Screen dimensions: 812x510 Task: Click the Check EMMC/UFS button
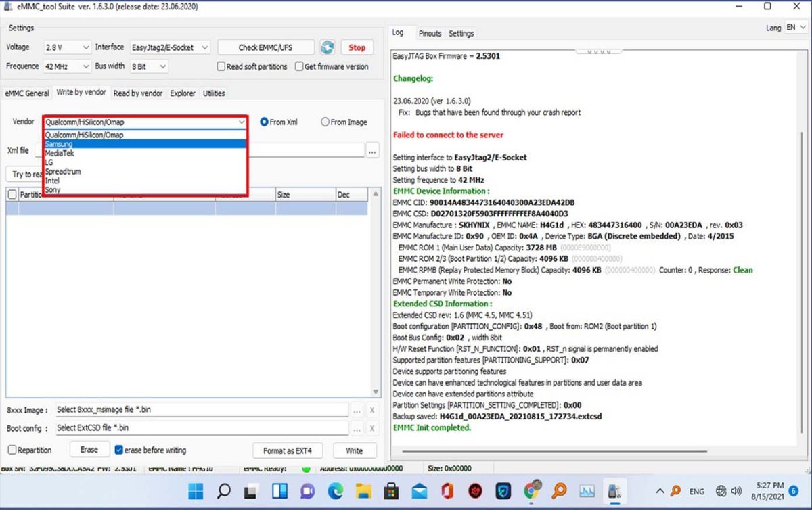click(x=266, y=47)
